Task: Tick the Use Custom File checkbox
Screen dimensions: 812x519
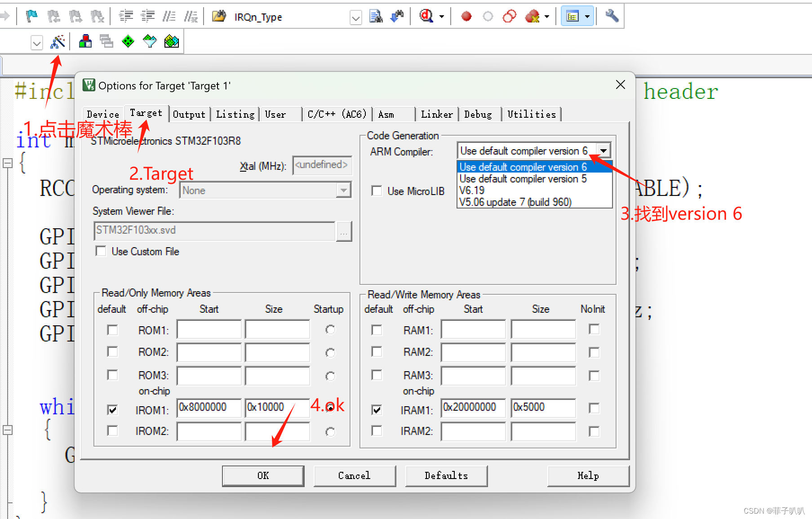Action: pos(101,251)
